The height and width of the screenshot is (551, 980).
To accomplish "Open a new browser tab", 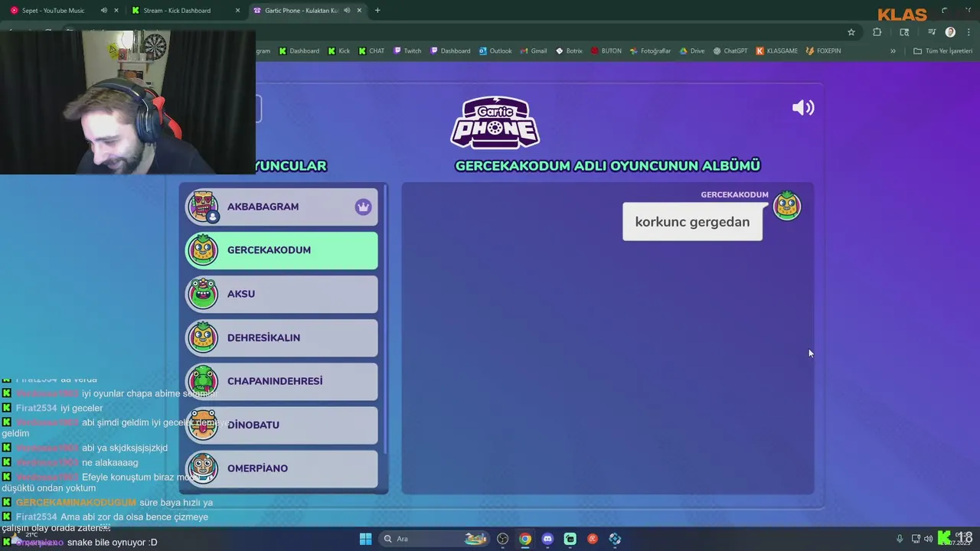I will pyautogui.click(x=377, y=11).
